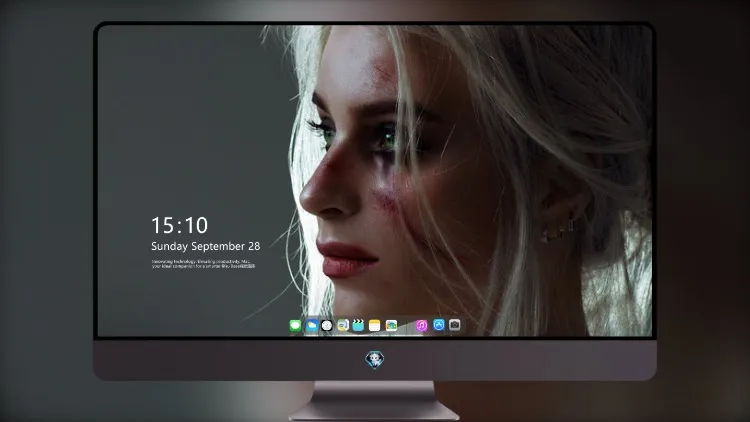Open the photo gallery app in dock
Screen dimensions: 750x422
pos(391,326)
